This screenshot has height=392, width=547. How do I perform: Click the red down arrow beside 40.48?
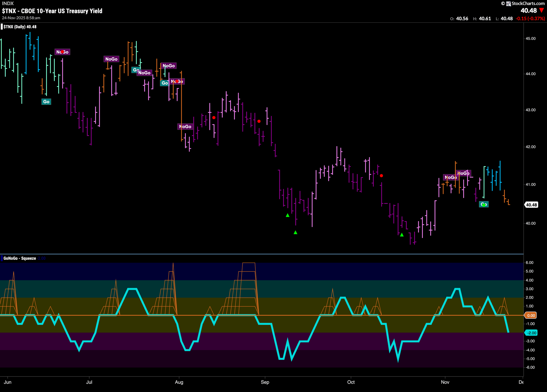(541, 10)
